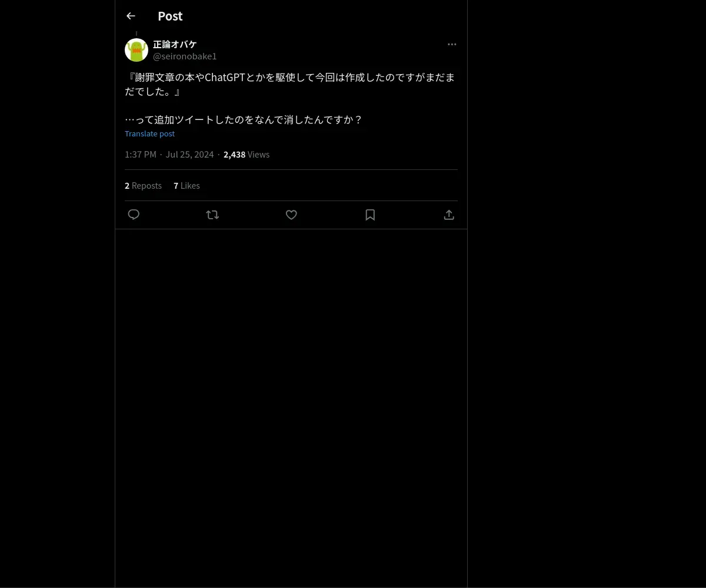Click the thread connector line above the avatar
The height and width of the screenshot is (588, 706).
click(x=136, y=34)
